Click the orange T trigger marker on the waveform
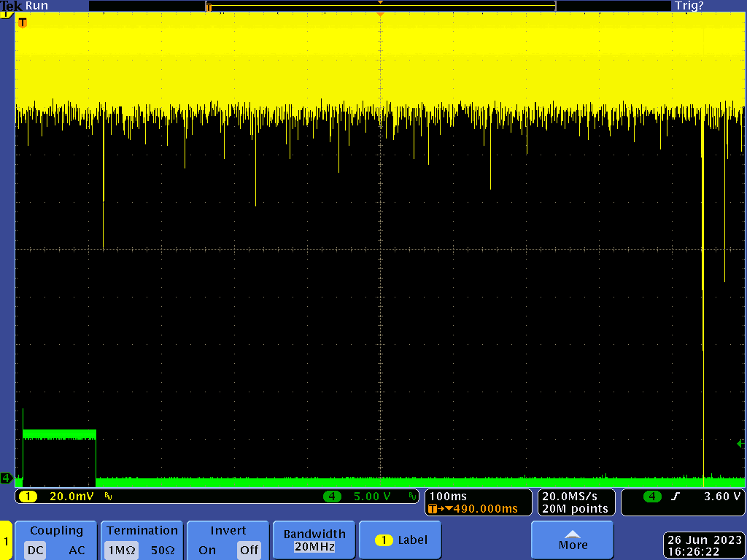The height and width of the screenshot is (560, 747). pyautogui.click(x=22, y=23)
